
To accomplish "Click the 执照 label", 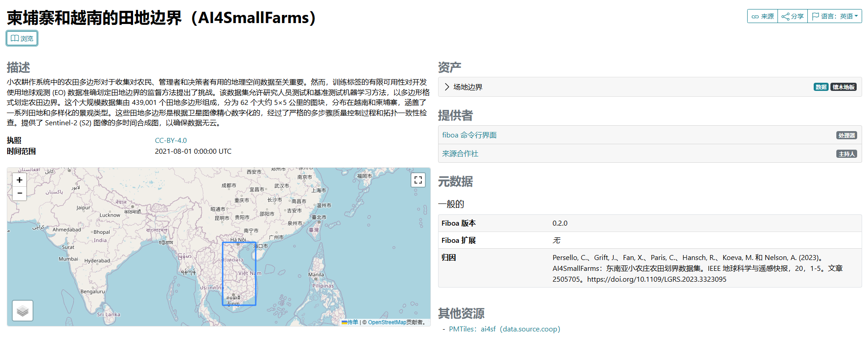I will pos(14,141).
